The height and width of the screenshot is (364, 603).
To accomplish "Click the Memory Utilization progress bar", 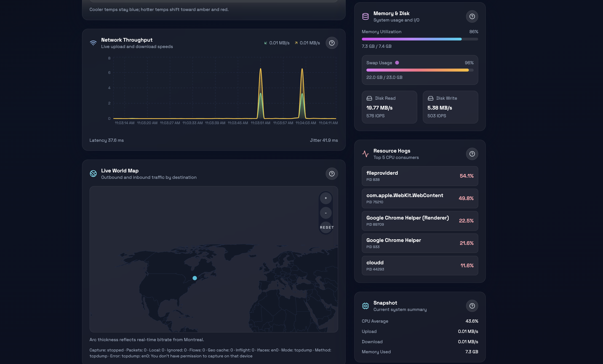I will (x=420, y=39).
